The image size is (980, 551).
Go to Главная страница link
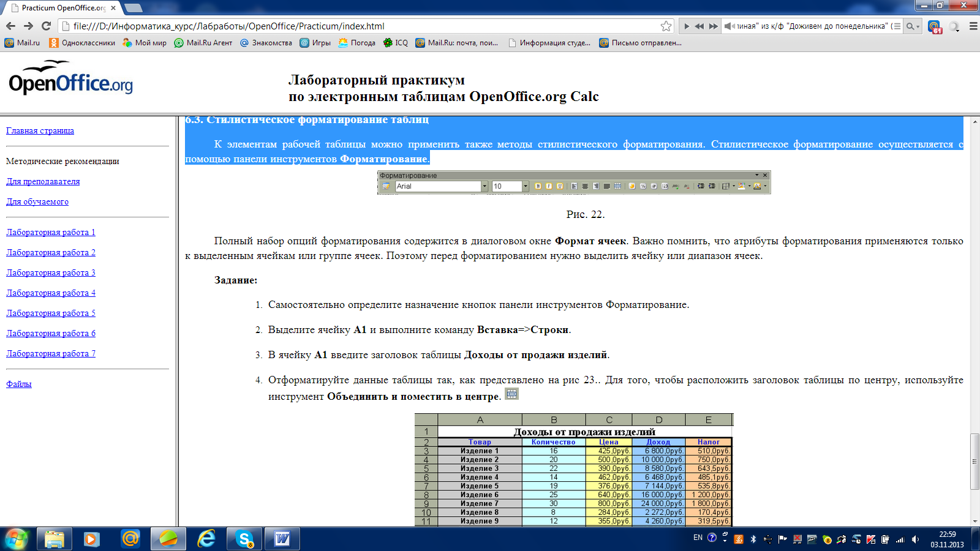pos(40,130)
